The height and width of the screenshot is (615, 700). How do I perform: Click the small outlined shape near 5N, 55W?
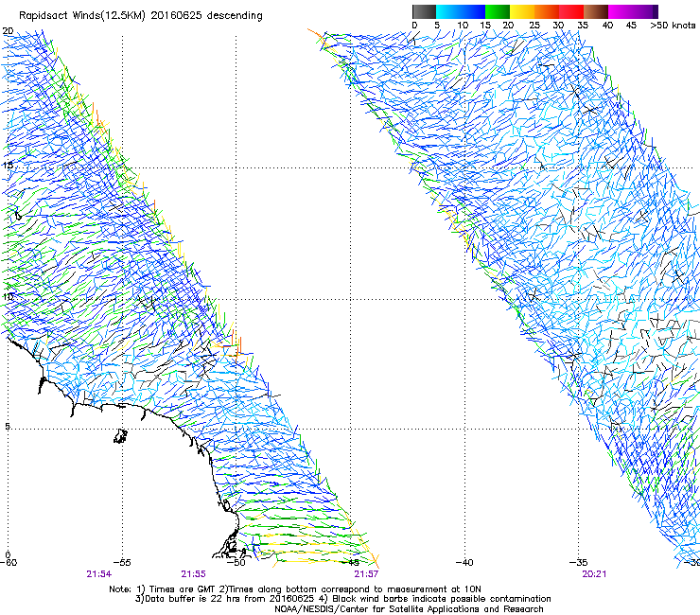coord(120,436)
